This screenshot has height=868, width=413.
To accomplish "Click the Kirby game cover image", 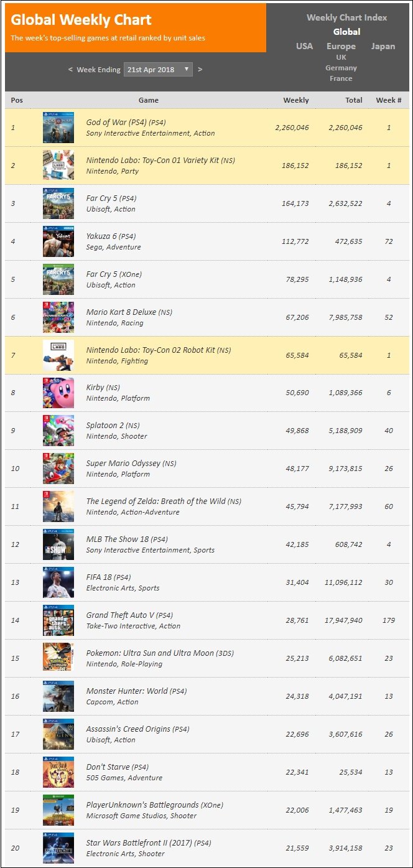I will tap(58, 393).
